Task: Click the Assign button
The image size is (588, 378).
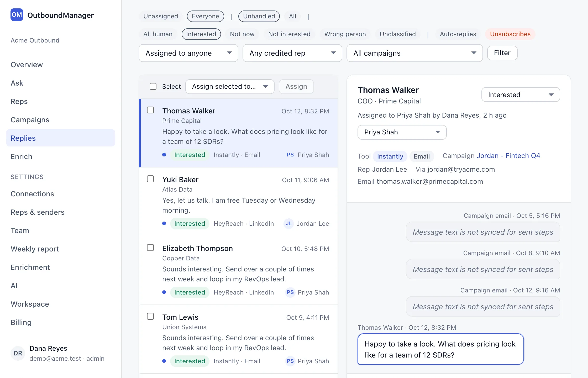Action: coord(296,87)
